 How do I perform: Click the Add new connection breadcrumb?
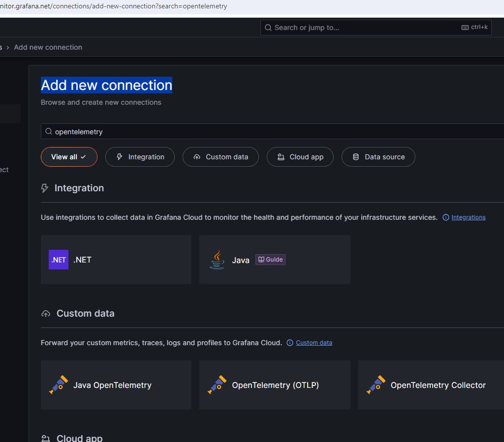(x=48, y=47)
